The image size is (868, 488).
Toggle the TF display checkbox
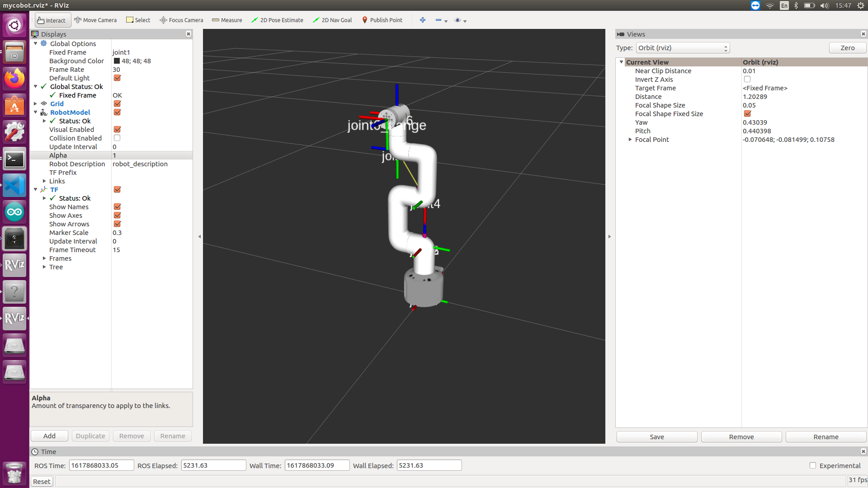[117, 190]
